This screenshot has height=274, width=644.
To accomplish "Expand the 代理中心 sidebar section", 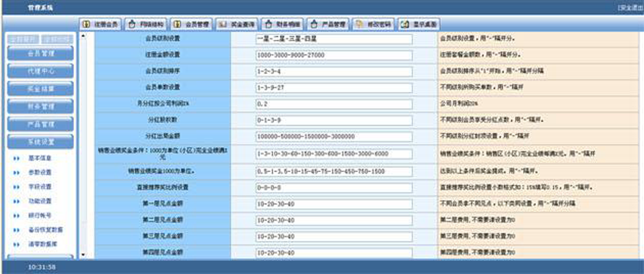I will click(x=41, y=71).
